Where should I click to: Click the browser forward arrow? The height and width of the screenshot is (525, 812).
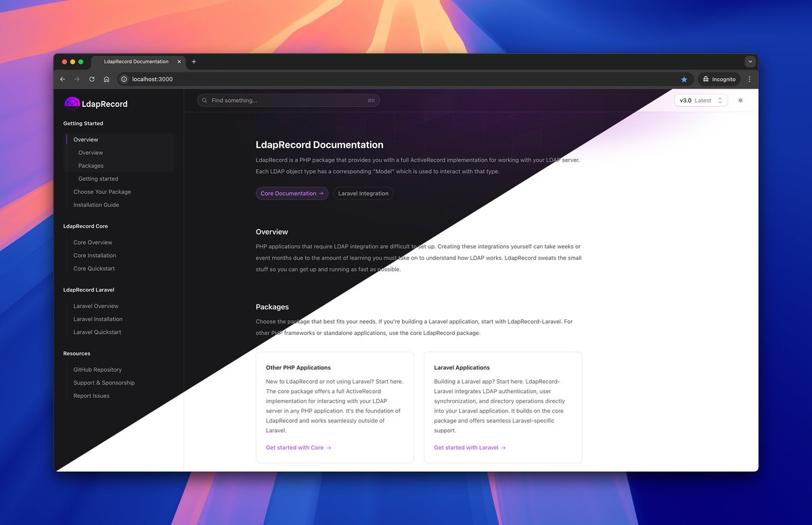(x=77, y=79)
